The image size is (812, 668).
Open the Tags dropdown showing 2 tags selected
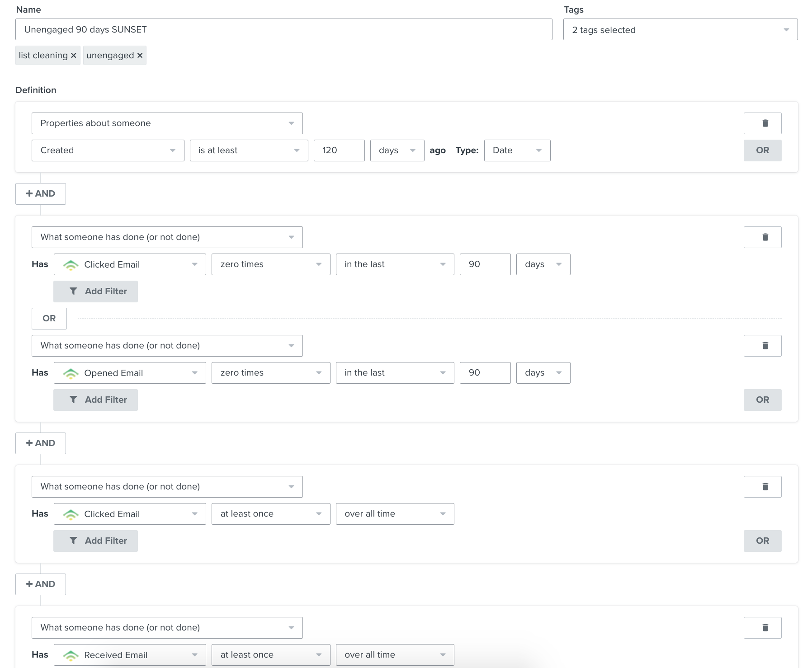point(680,30)
